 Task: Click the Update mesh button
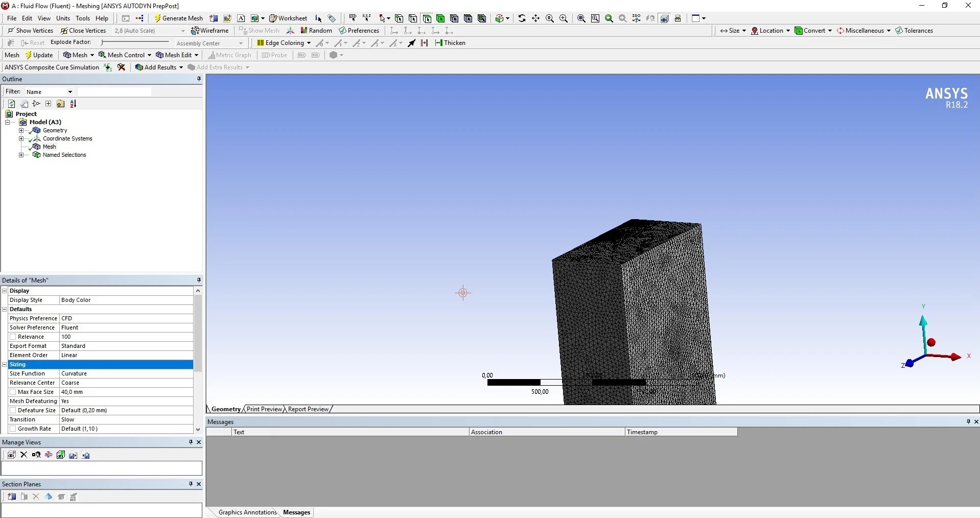click(x=39, y=55)
